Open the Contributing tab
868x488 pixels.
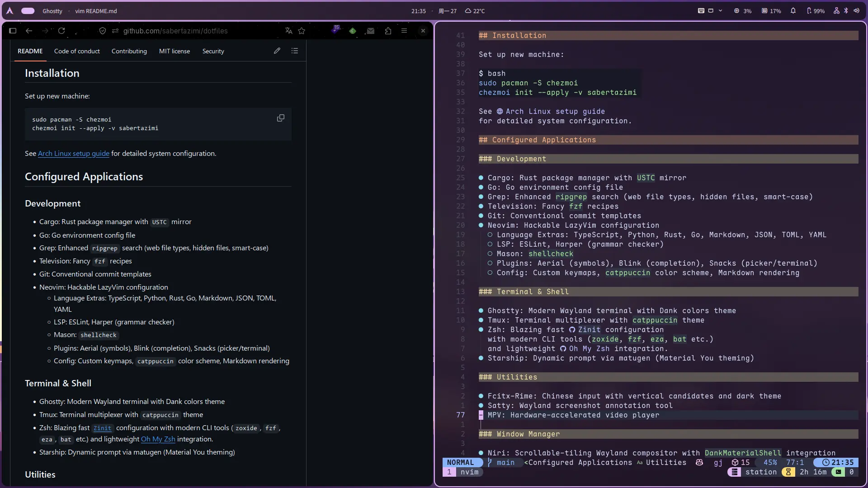[x=129, y=51]
